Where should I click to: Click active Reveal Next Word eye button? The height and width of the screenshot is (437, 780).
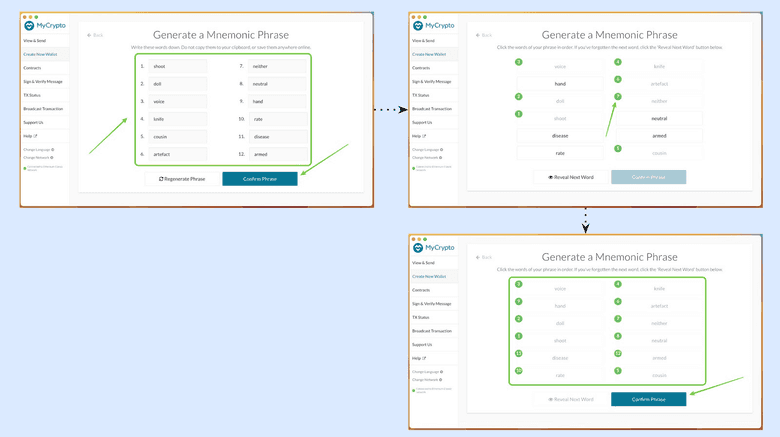(571, 177)
